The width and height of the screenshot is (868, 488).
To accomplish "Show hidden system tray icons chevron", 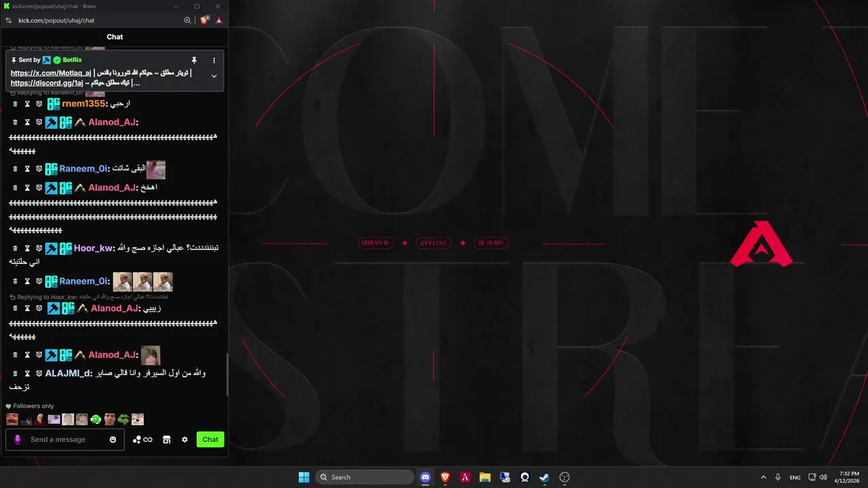I will tap(763, 477).
